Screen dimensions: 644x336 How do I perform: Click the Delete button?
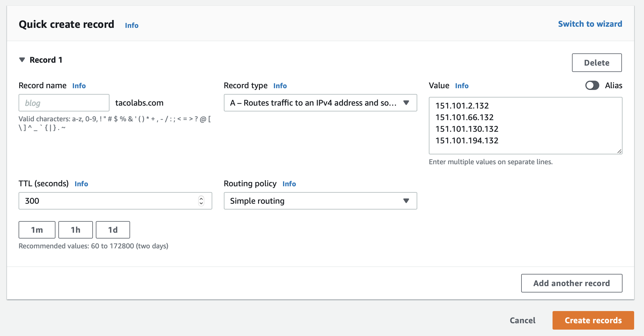click(597, 62)
